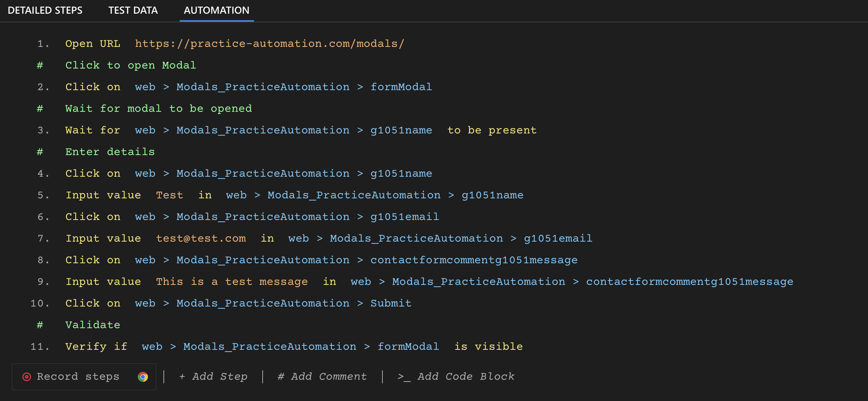868x401 pixels.
Task: Open the TEST DATA tab
Action: pos(133,10)
